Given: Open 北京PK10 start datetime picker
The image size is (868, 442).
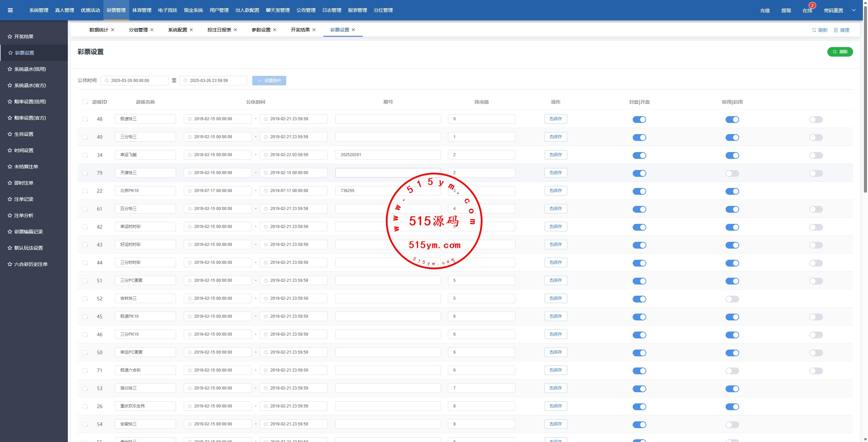Looking at the screenshot, I should point(217,191).
